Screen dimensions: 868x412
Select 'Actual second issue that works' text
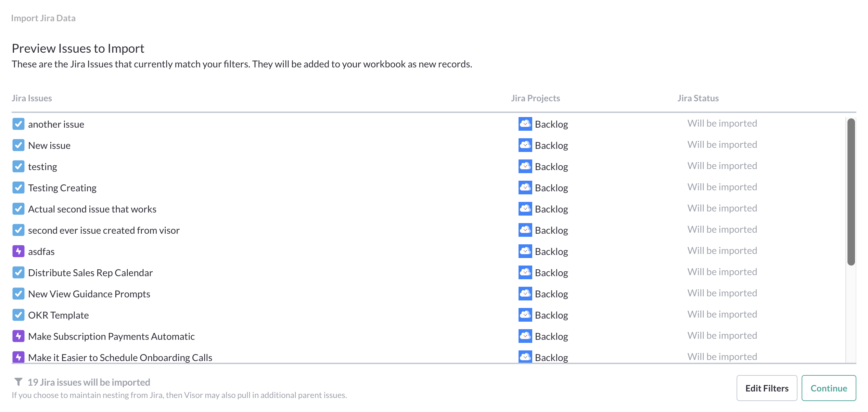92,209
